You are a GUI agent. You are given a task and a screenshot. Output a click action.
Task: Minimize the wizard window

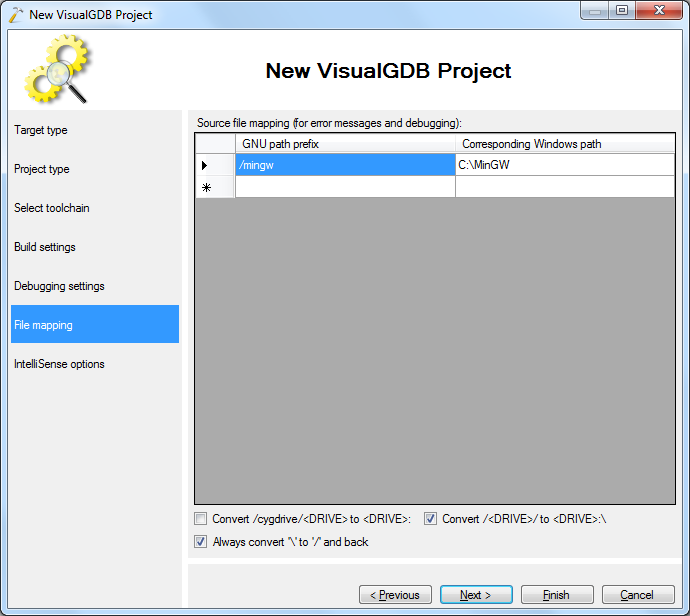click(595, 10)
